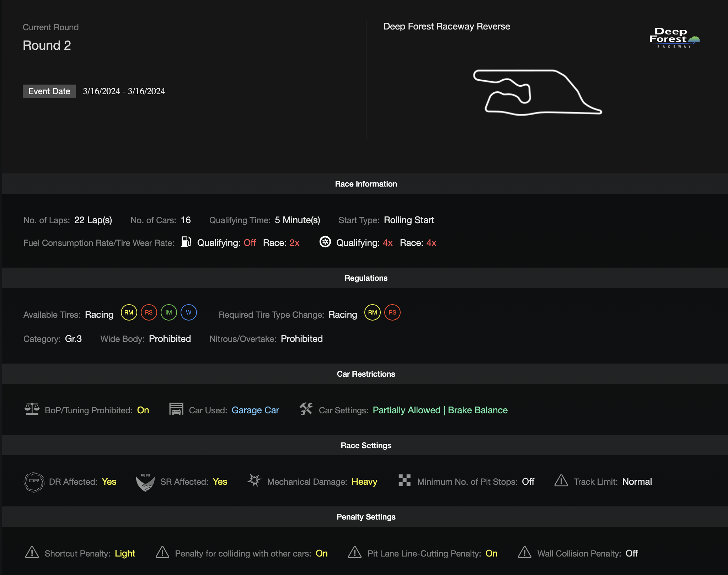Viewport: 728px width, 575px height.
Task: Click the Car Settings wrench icon
Action: tap(306, 409)
